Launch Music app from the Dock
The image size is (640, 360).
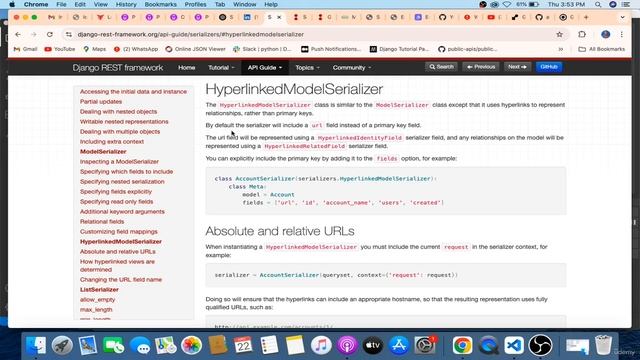(321, 345)
